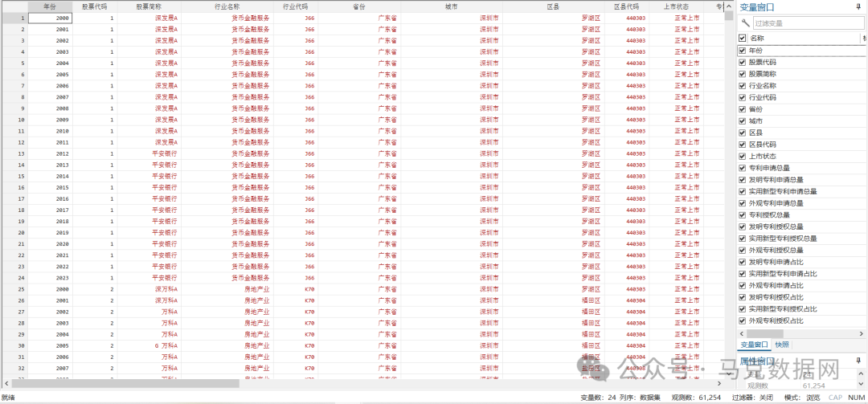868x404 pixels.
Task: Click the pin icon of 属性窗口 panel
Action: pos(858,361)
